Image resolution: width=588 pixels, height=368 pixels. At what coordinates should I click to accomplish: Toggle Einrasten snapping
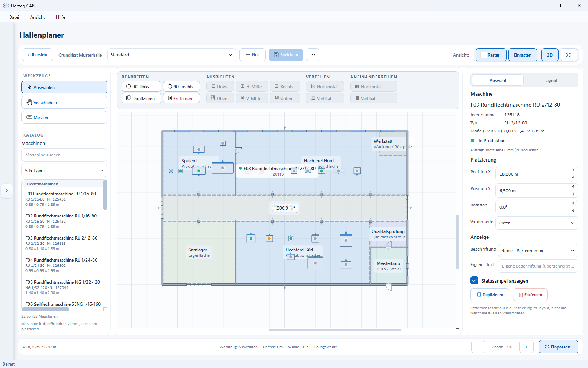coord(523,55)
